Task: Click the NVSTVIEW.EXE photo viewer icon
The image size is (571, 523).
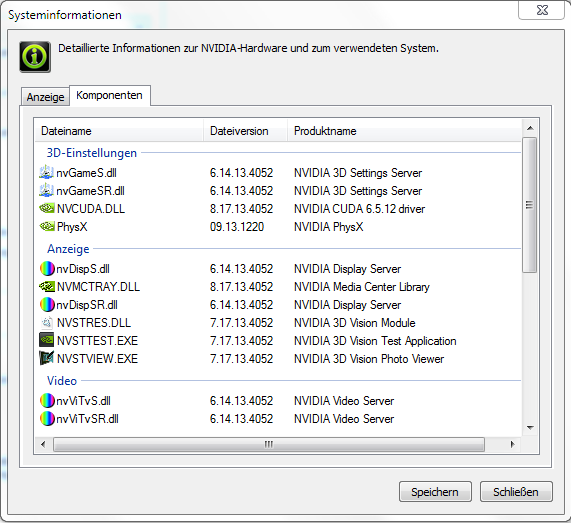Action: (x=47, y=358)
